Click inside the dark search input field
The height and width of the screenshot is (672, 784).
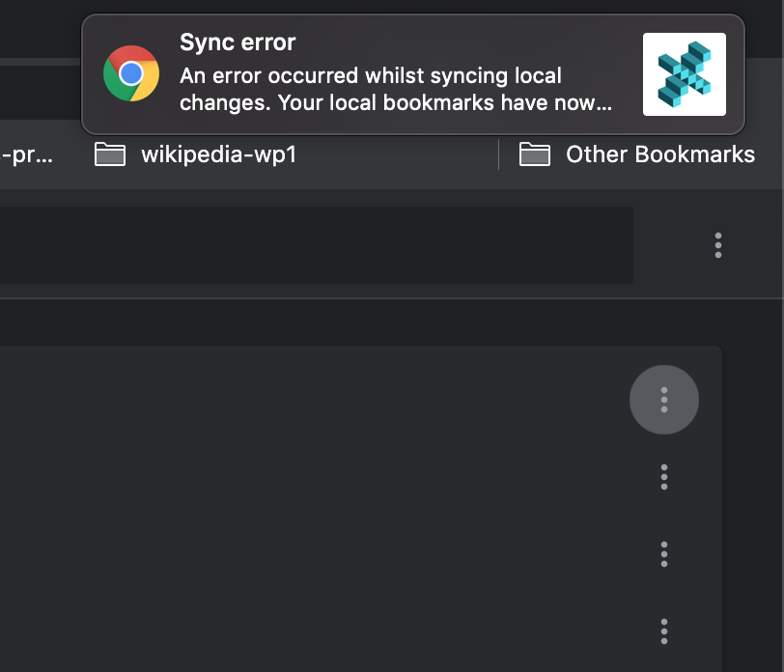click(x=319, y=245)
